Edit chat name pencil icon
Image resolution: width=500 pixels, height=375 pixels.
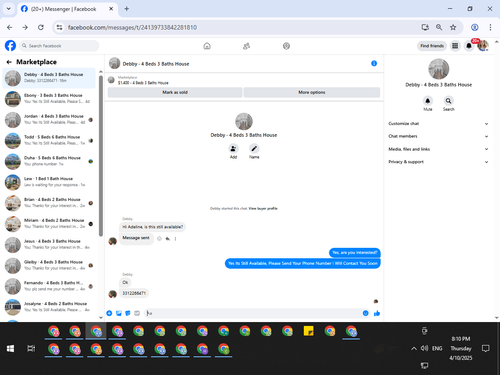[254, 149]
